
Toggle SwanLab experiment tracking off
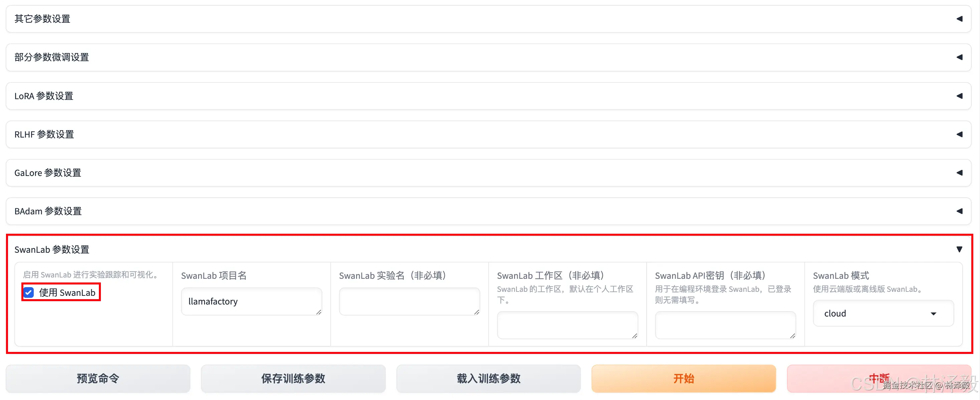click(28, 292)
